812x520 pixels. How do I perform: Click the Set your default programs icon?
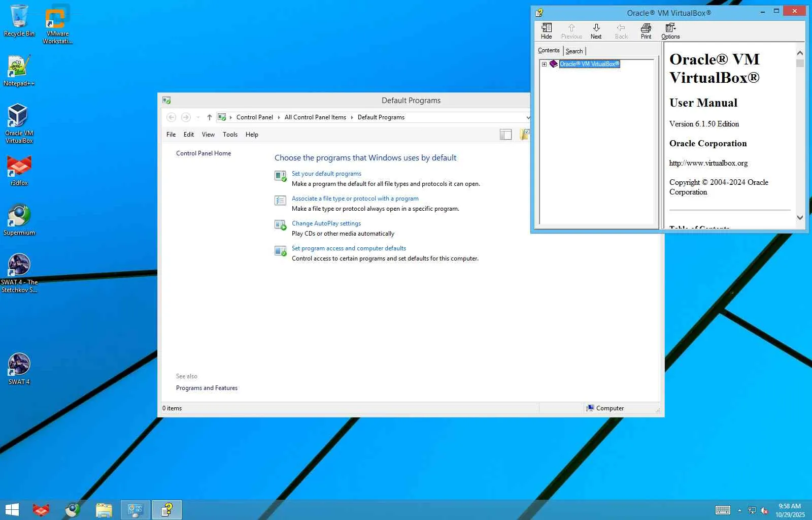click(280, 176)
